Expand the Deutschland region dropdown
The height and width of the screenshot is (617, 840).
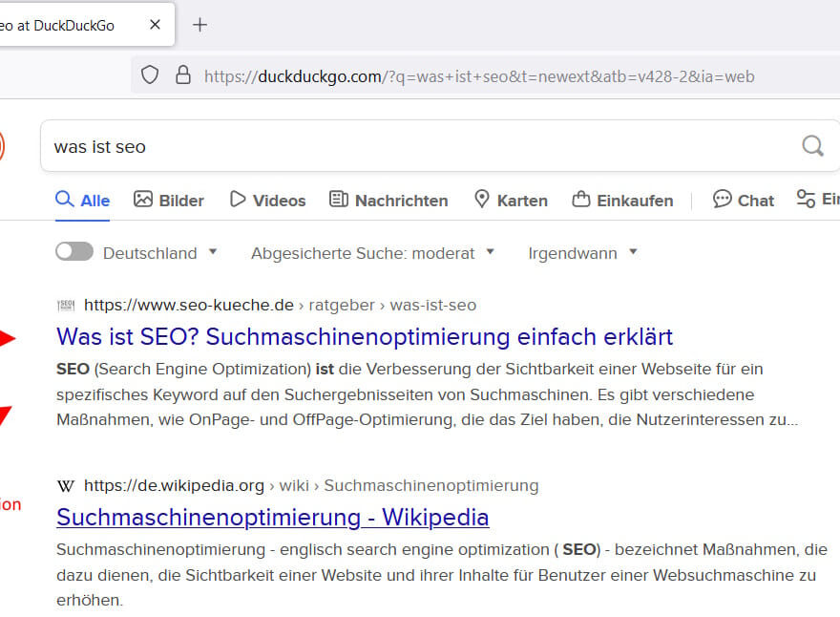[159, 252]
